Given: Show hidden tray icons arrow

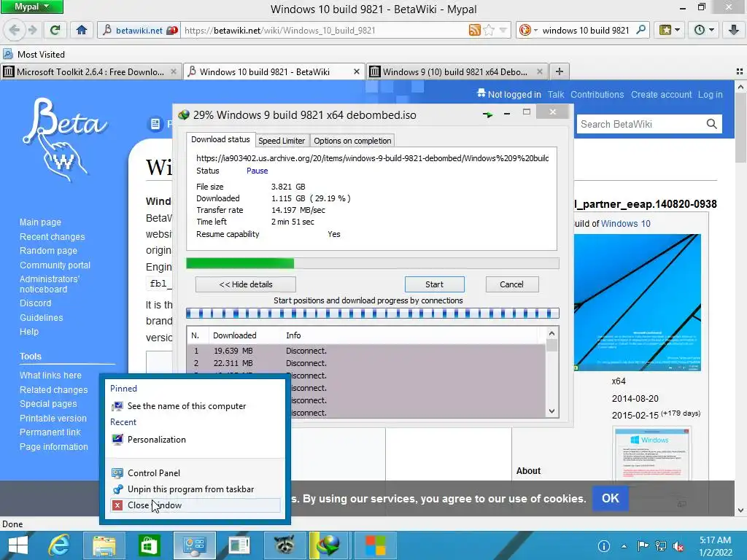Looking at the screenshot, I should pyautogui.click(x=624, y=546).
